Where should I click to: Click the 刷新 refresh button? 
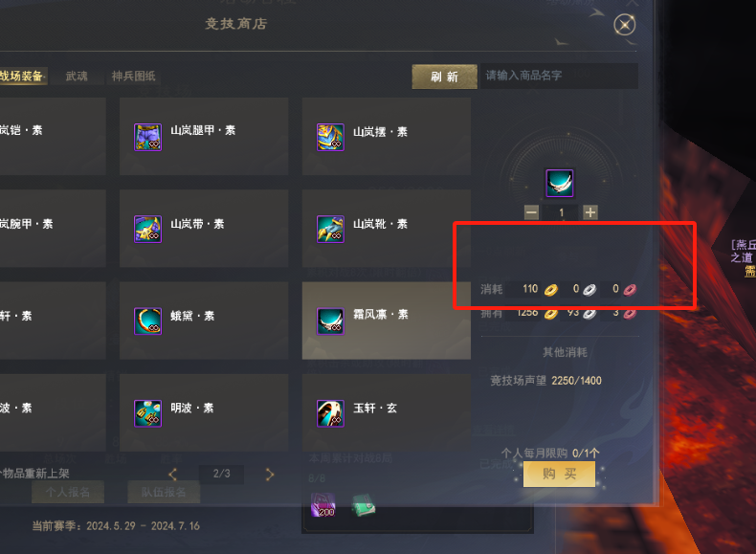point(445,77)
